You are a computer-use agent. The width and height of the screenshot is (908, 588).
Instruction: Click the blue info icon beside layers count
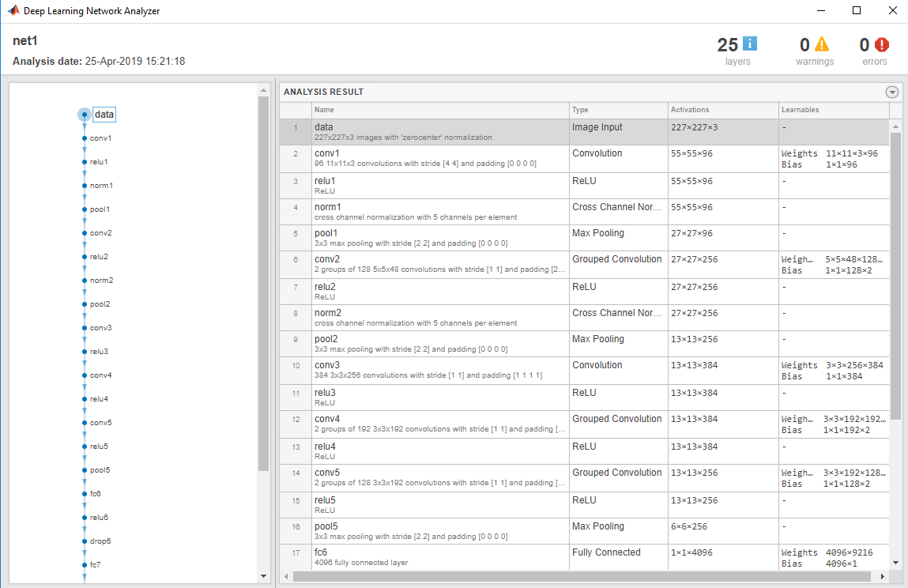[x=750, y=44]
